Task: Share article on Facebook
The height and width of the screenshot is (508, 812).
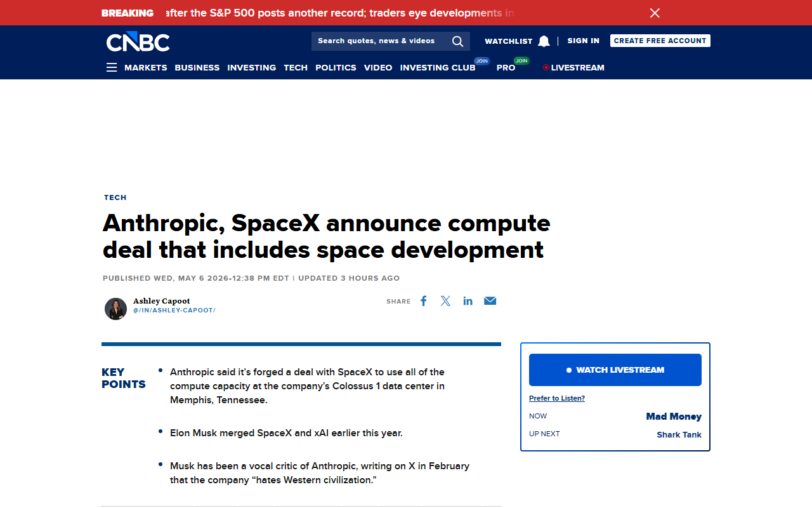Action: (x=423, y=301)
